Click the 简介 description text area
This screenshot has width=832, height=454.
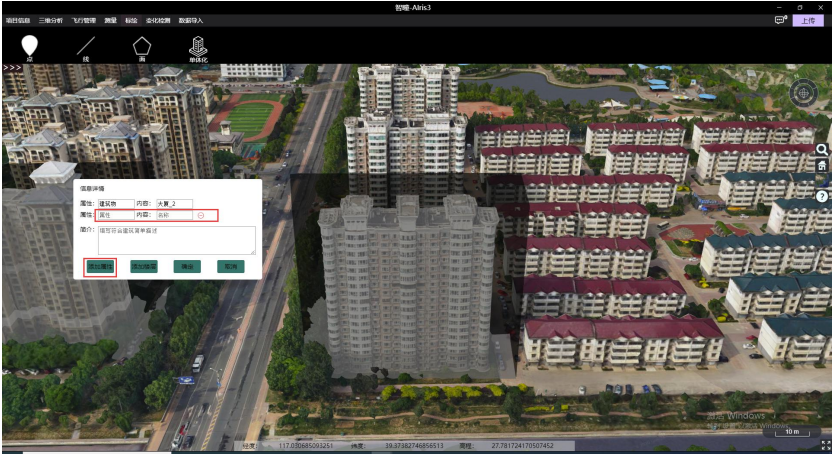[175, 240]
